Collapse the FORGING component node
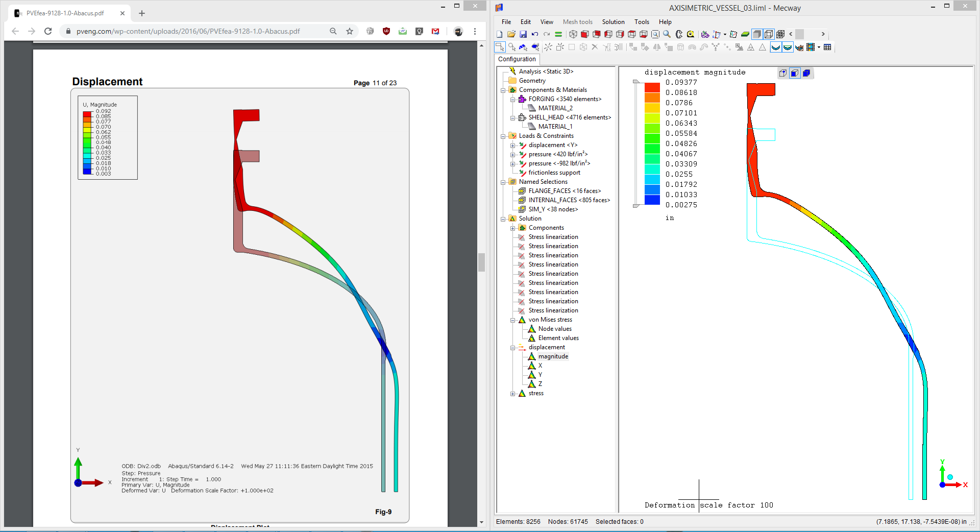 513,100
